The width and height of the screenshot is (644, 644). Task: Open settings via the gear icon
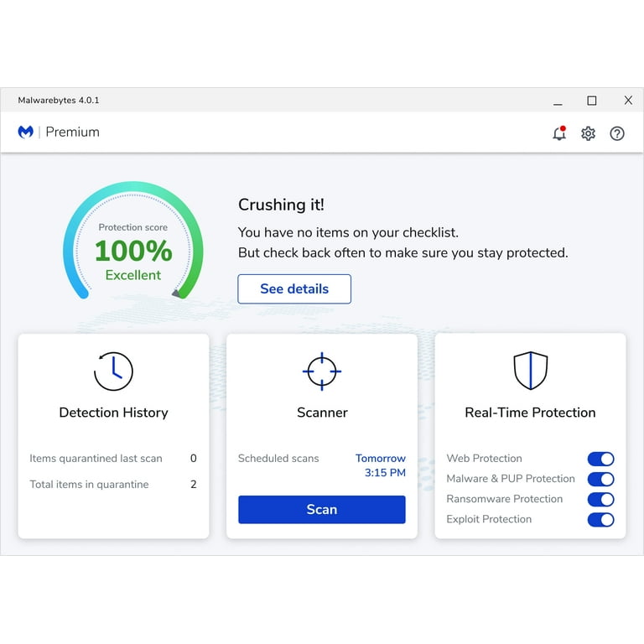click(x=588, y=133)
